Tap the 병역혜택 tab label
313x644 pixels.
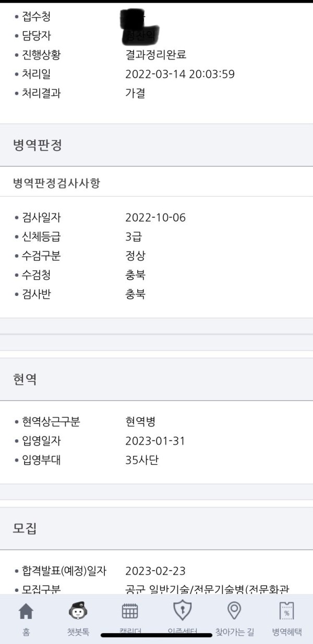287,632
